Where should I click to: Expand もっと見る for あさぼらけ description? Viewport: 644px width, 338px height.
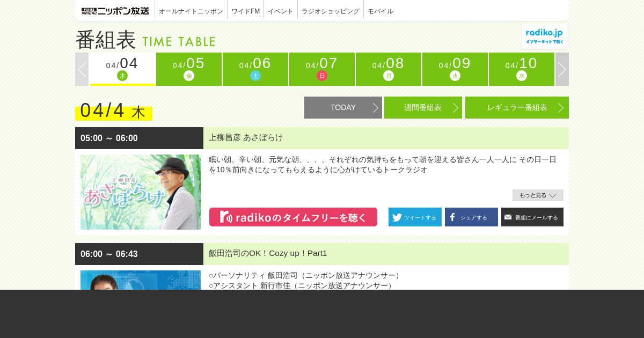(538, 195)
